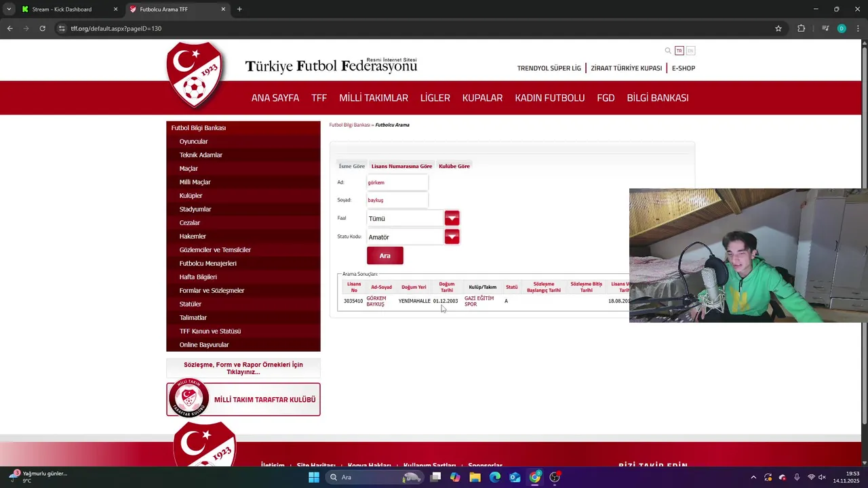Click Futbol Bilgi Bankası breadcrumb link
This screenshot has width=868, height=488.
pos(350,125)
